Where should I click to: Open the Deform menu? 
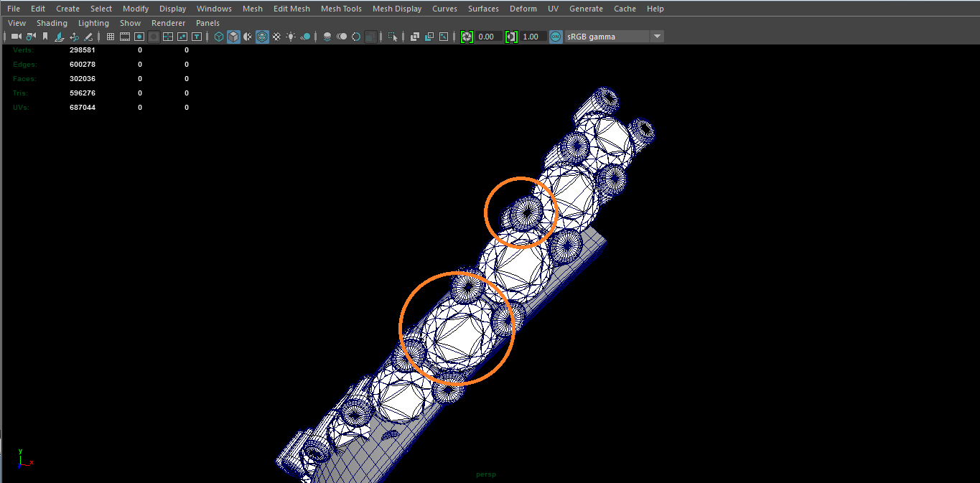pyautogui.click(x=523, y=9)
